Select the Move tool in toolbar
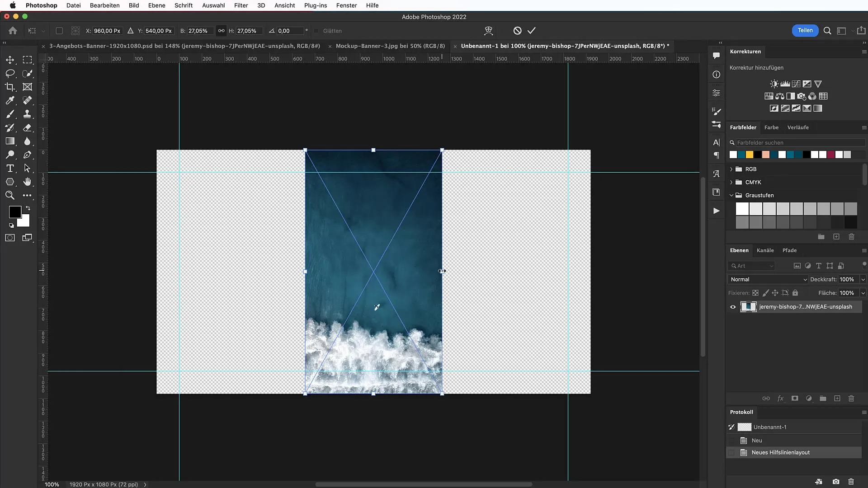The height and width of the screenshot is (488, 868). coord(9,60)
